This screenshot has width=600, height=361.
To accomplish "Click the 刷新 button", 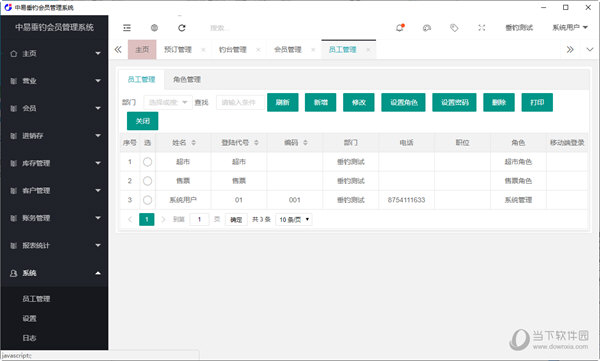I will pyautogui.click(x=283, y=102).
